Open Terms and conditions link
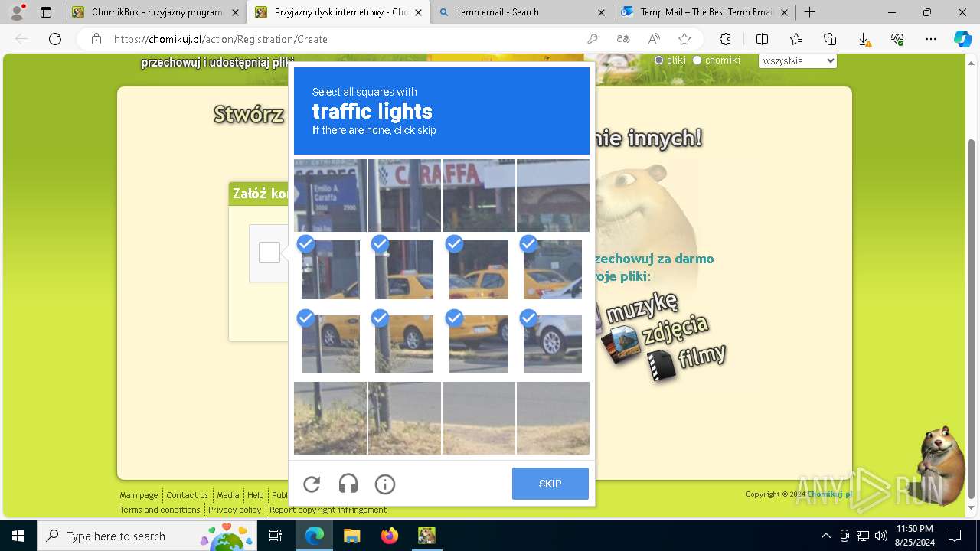 [x=160, y=510]
